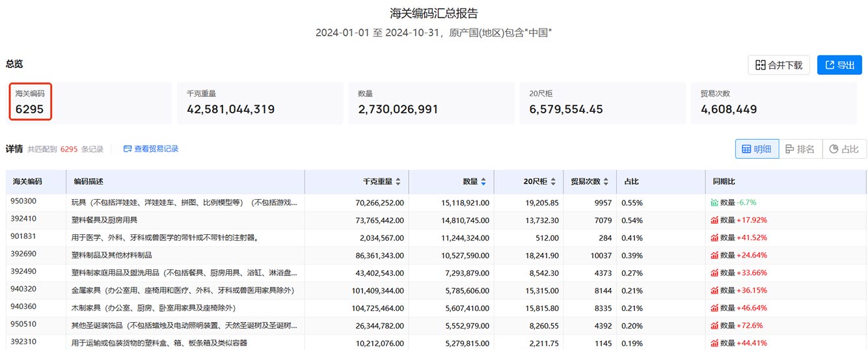Select the 海关编码 summary card showing 6295
Screen dimensions: 868x350
pos(31,102)
